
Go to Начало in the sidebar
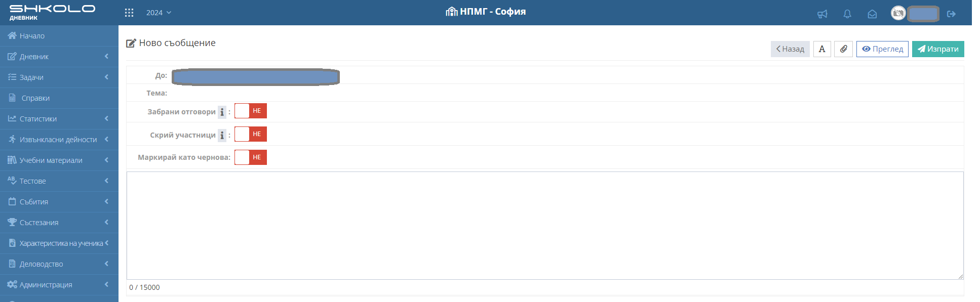(x=32, y=36)
